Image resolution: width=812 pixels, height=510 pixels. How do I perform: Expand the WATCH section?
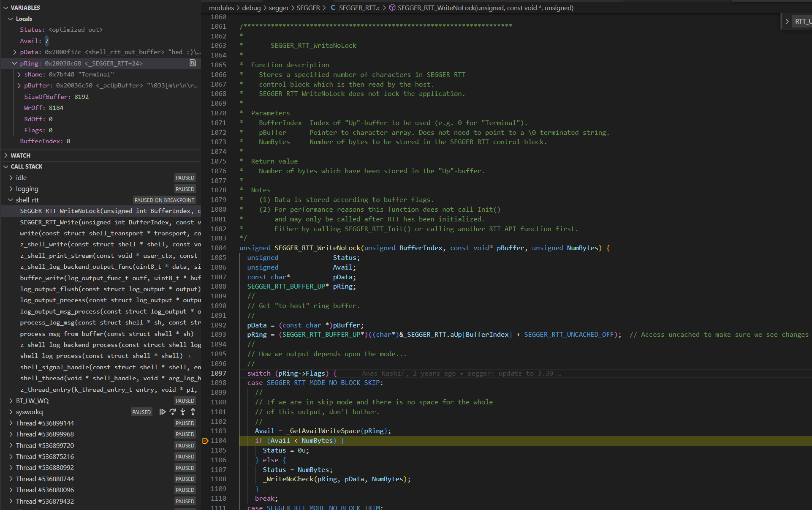5,155
